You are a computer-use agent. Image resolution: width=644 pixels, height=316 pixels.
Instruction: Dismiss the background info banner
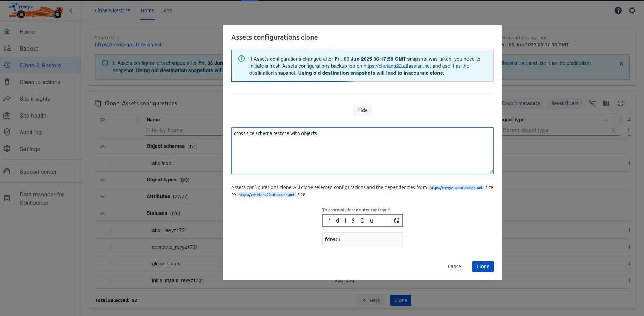[621, 63]
